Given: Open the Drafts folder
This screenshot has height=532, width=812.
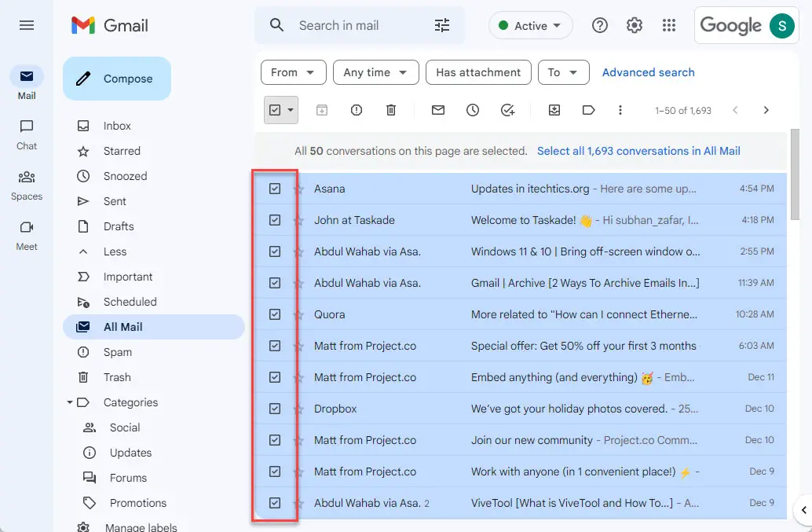Looking at the screenshot, I should click(119, 226).
